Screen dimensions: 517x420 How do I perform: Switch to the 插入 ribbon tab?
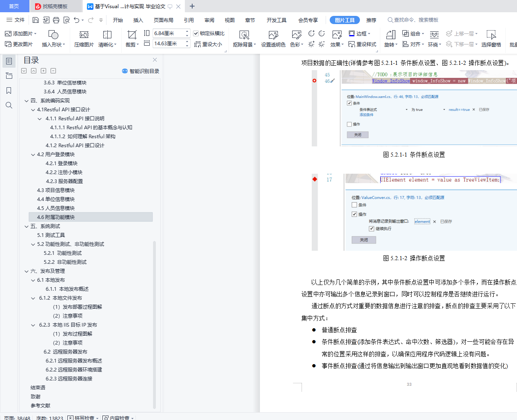(x=138, y=20)
